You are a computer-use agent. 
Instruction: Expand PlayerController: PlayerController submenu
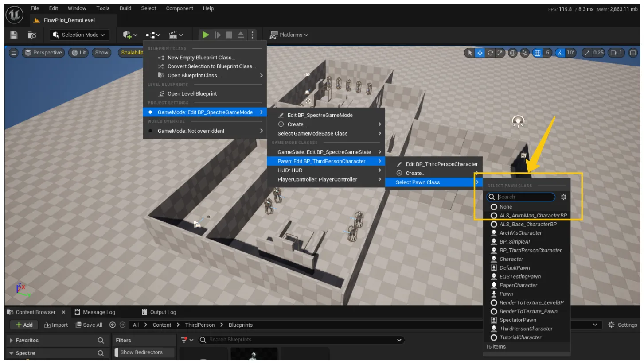(326, 179)
